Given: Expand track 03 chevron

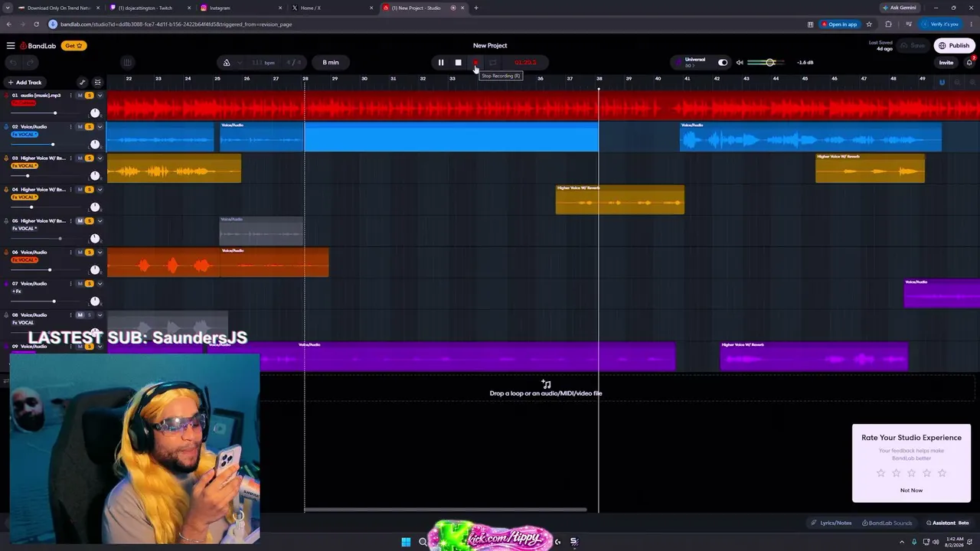Looking at the screenshot, I should tap(100, 158).
